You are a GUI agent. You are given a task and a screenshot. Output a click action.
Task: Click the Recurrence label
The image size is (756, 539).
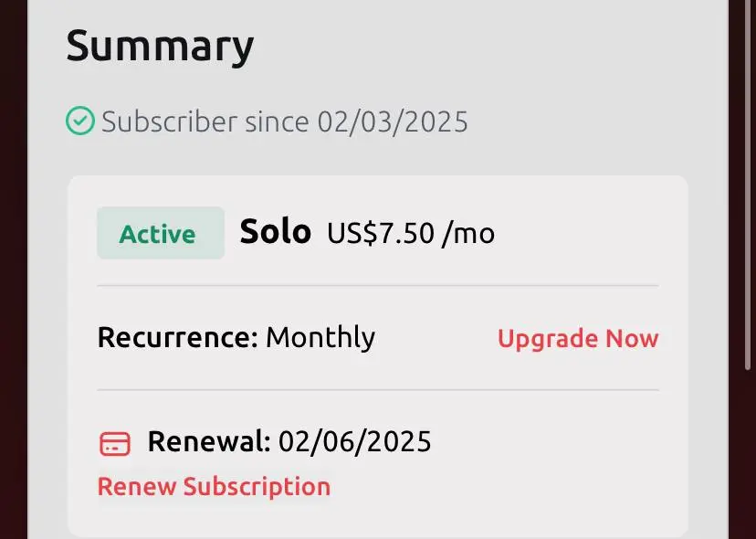[x=178, y=337]
